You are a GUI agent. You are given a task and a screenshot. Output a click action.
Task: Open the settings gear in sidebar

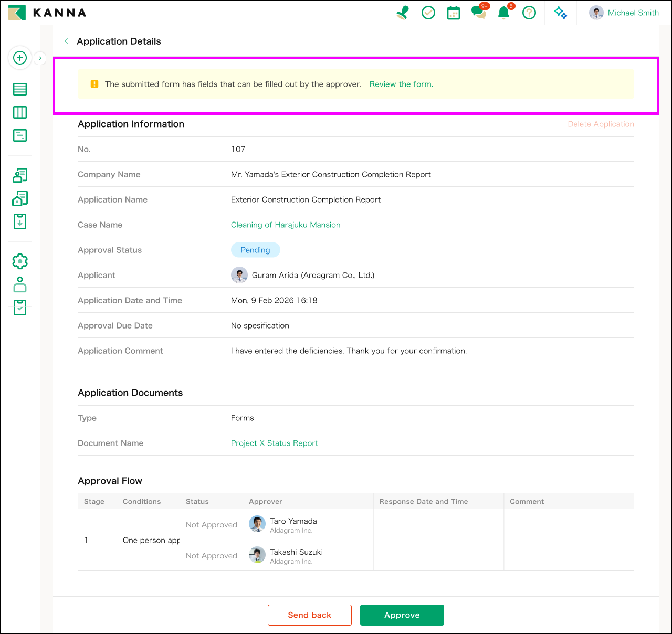(20, 261)
